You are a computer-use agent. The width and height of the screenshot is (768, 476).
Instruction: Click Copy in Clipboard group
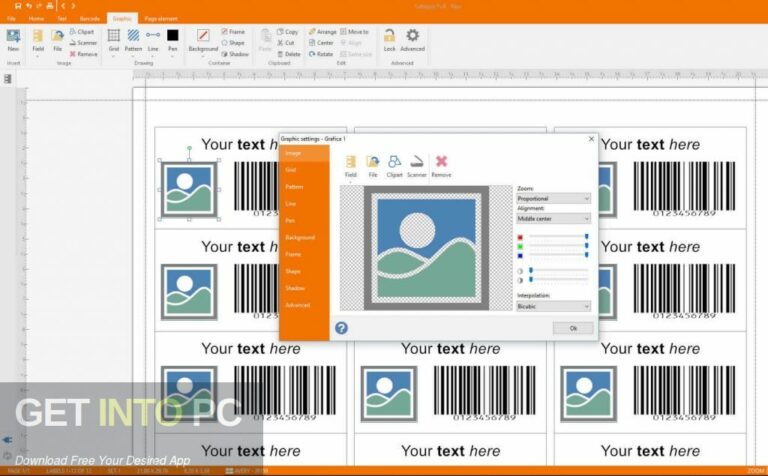click(288, 32)
